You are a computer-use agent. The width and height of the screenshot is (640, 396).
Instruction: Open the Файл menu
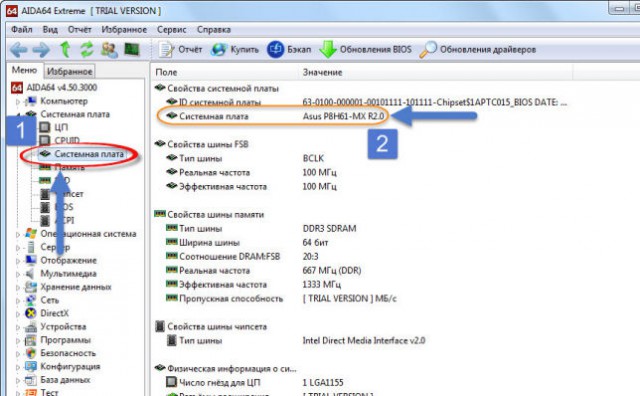tap(22, 30)
